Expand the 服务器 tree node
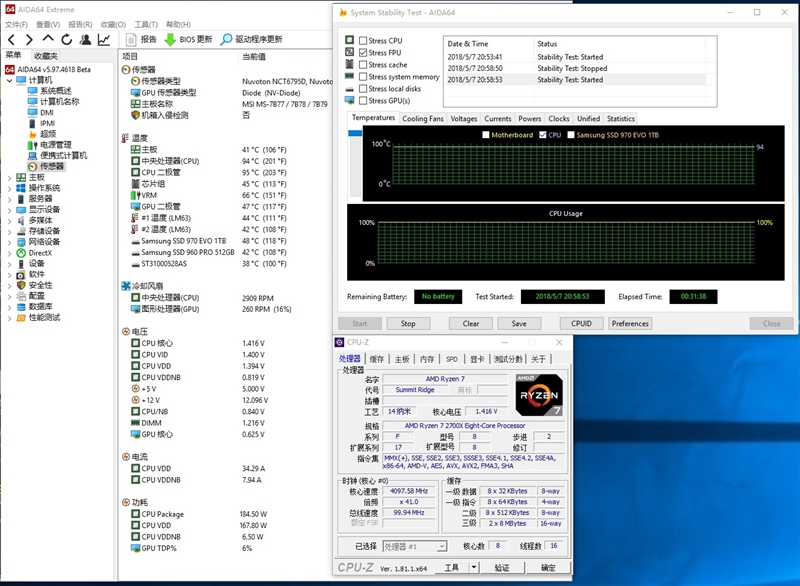The height and width of the screenshot is (586, 800). (9, 199)
